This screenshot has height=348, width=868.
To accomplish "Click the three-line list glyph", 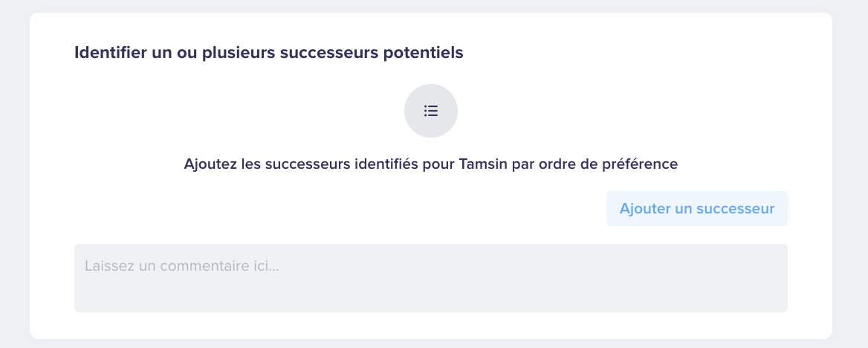I will (431, 111).
